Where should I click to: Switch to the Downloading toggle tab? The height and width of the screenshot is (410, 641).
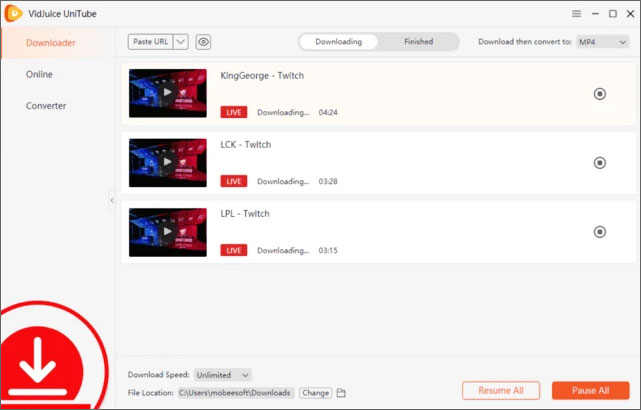(338, 42)
